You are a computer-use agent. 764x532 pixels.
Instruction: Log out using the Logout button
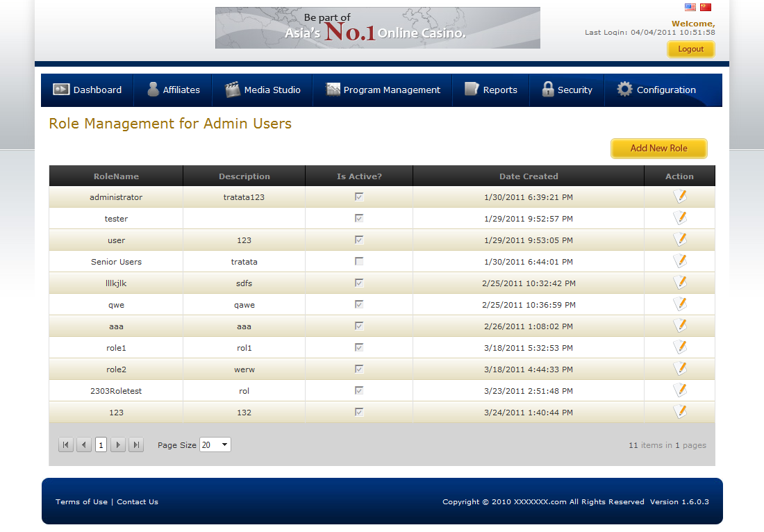click(690, 49)
